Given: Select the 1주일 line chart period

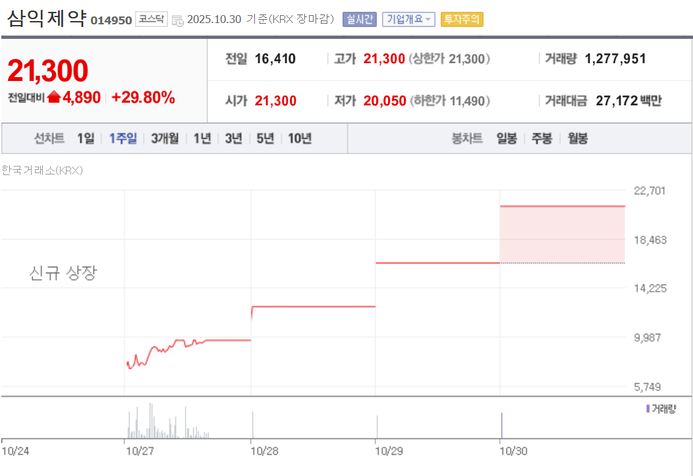Looking at the screenshot, I should [123, 139].
